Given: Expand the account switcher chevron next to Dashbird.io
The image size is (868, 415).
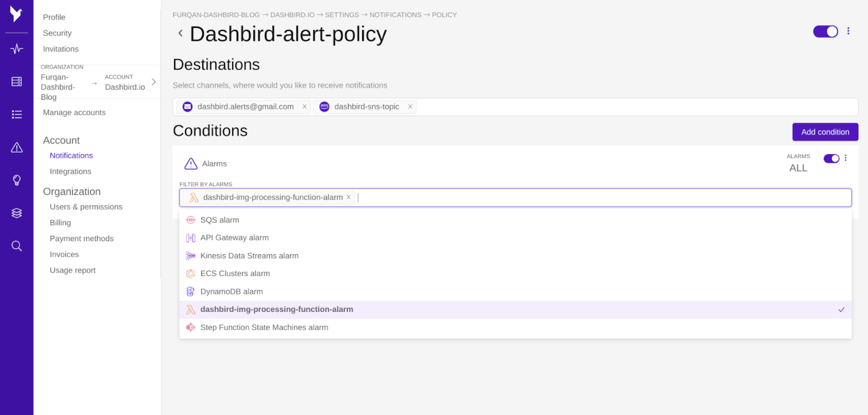Looking at the screenshot, I should coord(153,82).
